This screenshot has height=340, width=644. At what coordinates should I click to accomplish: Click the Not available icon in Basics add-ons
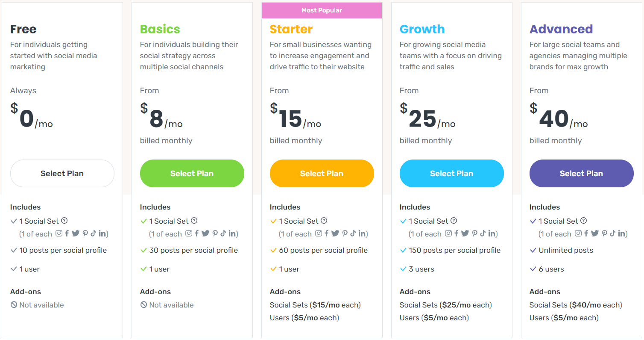pos(143,305)
